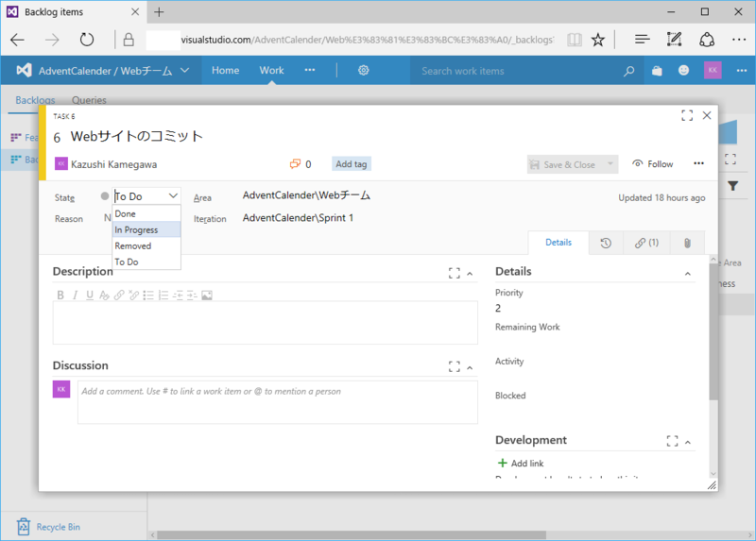
Task: Open KK user profile avatar
Action: 713,70
